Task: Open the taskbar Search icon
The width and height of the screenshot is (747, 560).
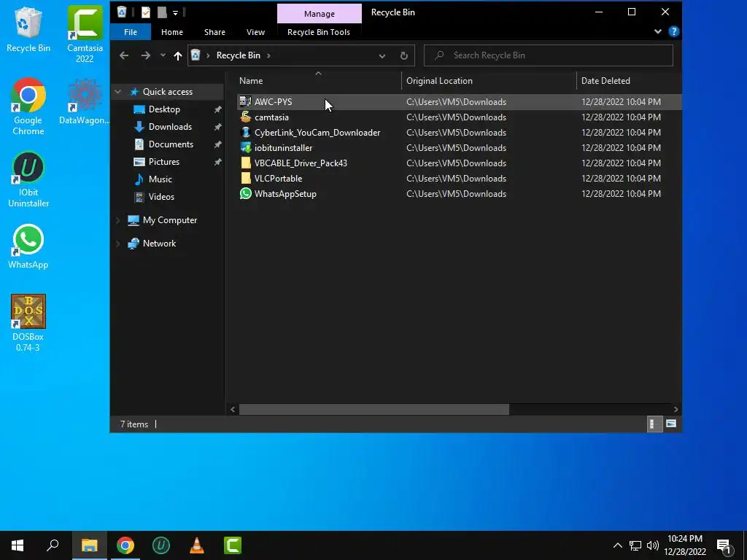Action: [x=53, y=545]
